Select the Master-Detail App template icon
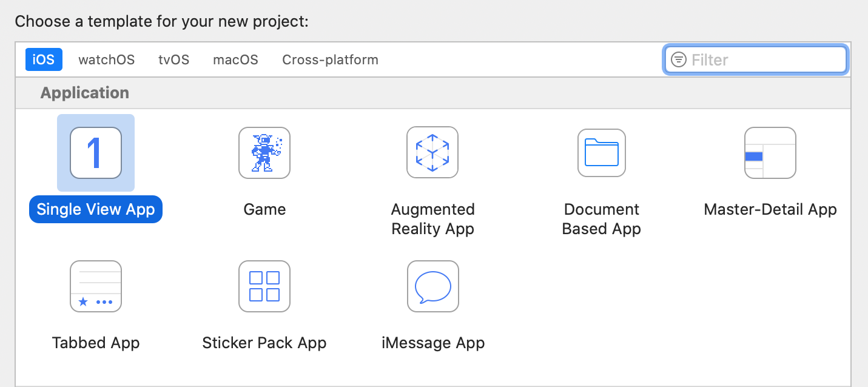The height and width of the screenshot is (387, 868). point(770,153)
